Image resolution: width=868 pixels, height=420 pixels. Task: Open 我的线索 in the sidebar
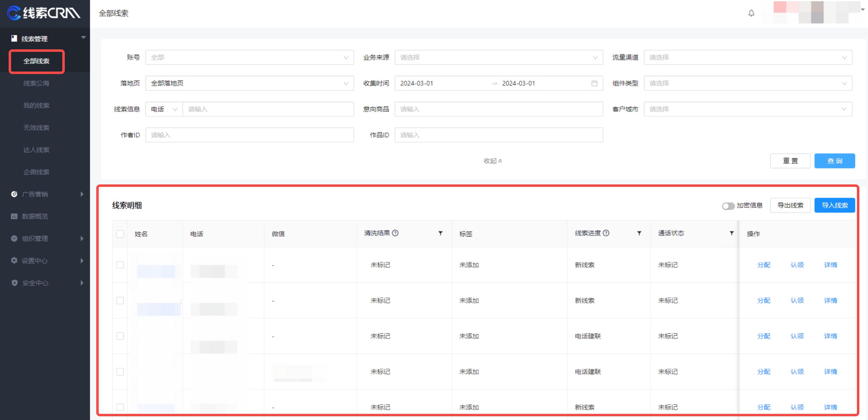point(36,105)
